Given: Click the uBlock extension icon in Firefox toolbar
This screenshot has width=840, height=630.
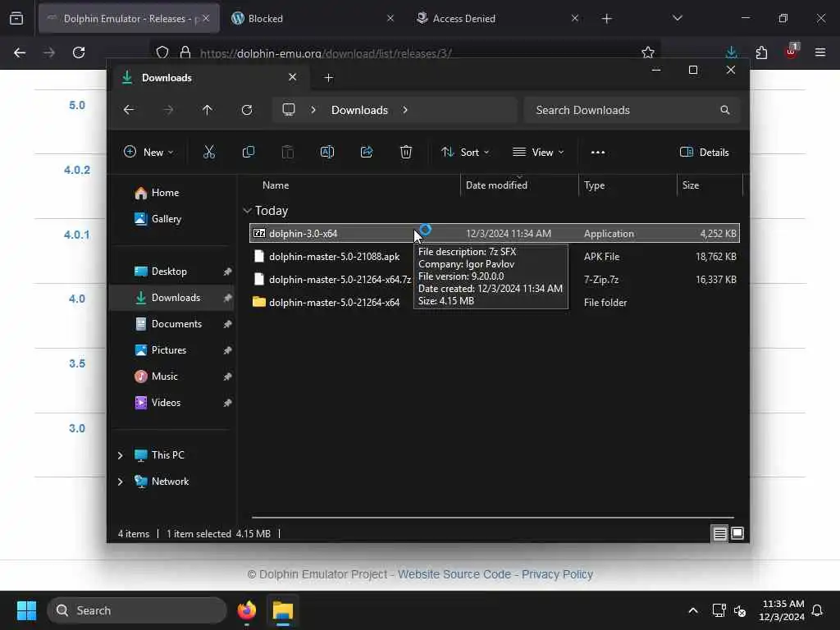Looking at the screenshot, I should [x=792, y=52].
